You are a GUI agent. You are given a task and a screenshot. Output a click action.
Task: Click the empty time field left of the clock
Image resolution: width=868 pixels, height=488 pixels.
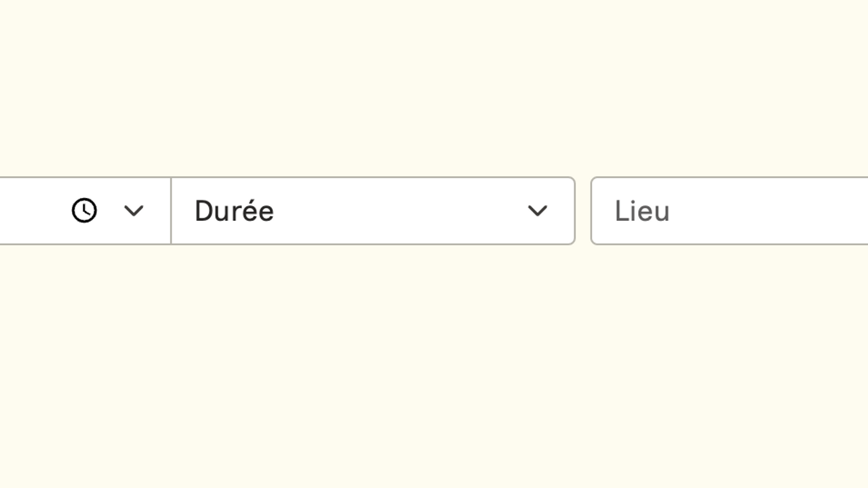(31, 211)
